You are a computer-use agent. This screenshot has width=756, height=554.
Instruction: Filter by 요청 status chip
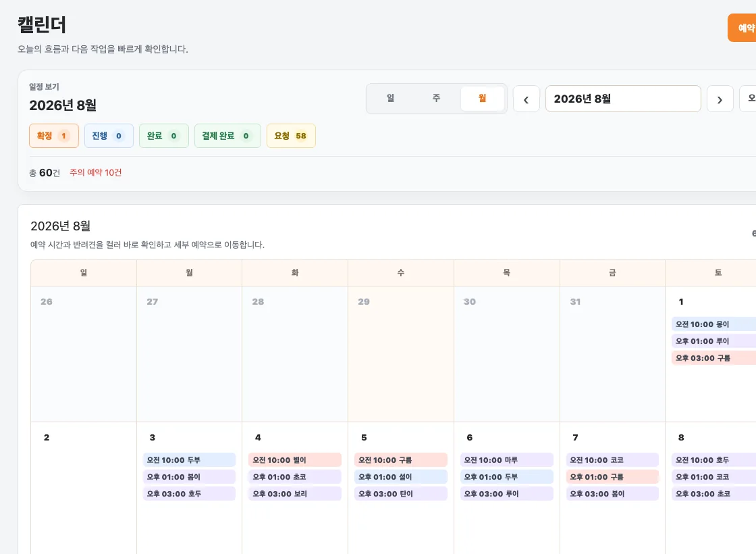pyautogui.click(x=291, y=136)
